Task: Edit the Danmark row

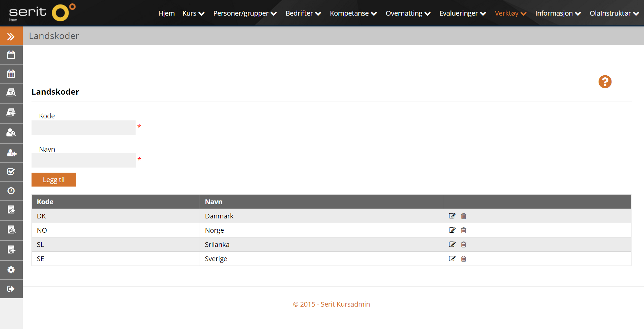Action: [452, 216]
